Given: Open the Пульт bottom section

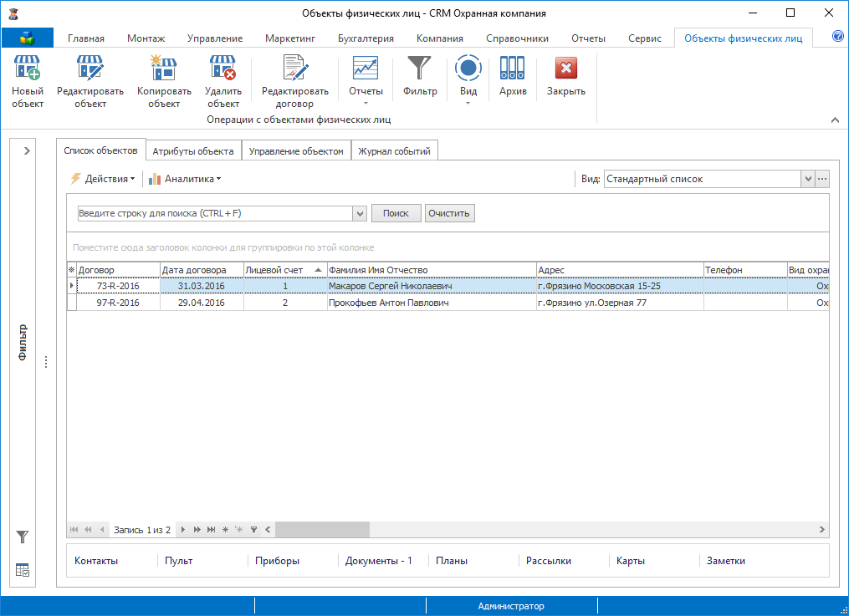Looking at the screenshot, I should tap(179, 561).
